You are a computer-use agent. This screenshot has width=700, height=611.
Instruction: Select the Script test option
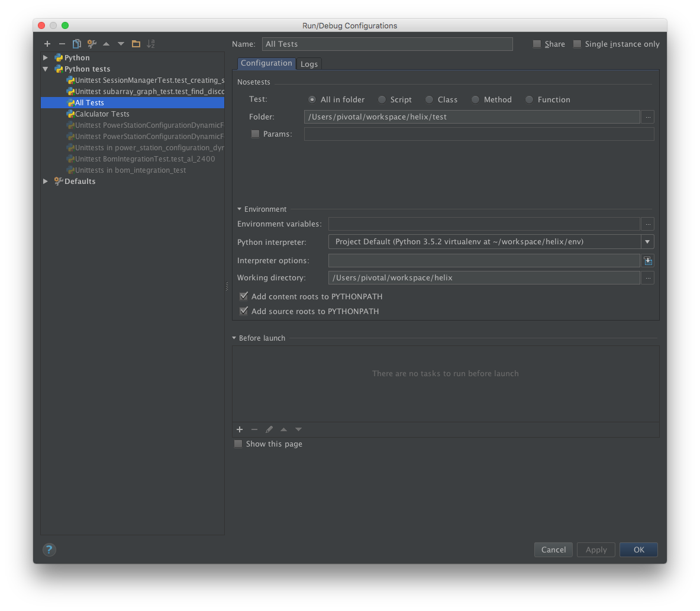coord(382,99)
